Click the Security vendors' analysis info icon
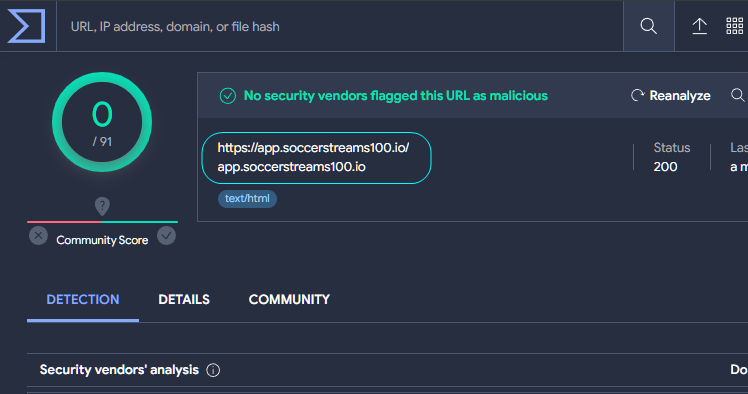 click(213, 370)
